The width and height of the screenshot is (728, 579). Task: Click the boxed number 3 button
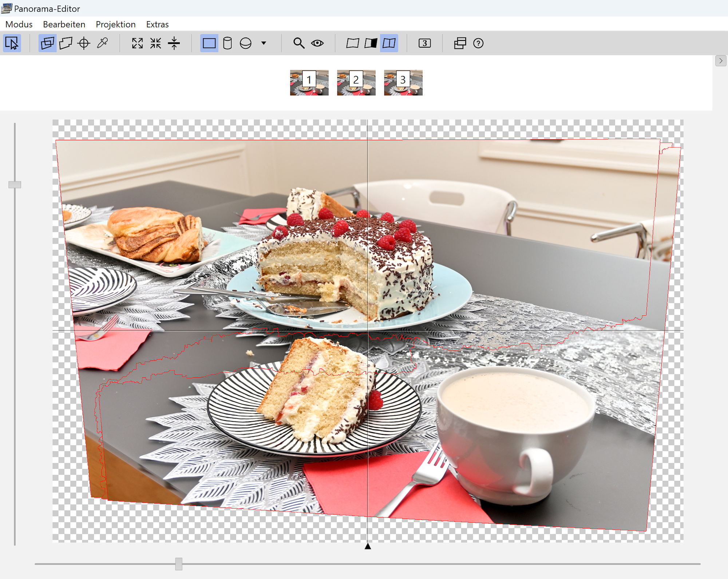click(424, 43)
